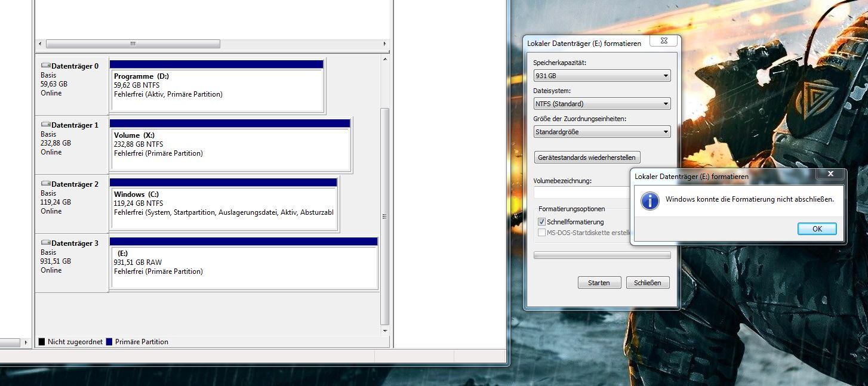Click the upper horizontal scrollbar thumb

pyautogui.click(x=133, y=44)
